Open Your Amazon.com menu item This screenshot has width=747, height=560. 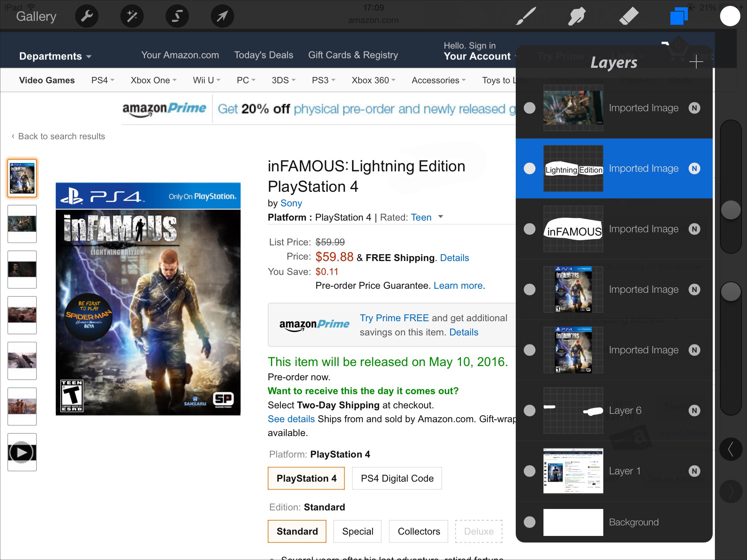(x=180, y=55)
